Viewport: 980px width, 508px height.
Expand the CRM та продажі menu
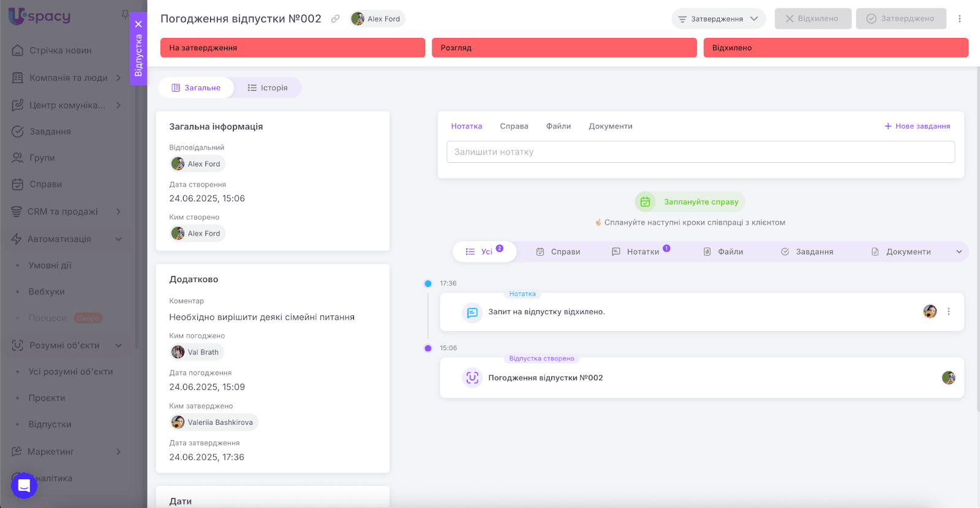[118, 212]
